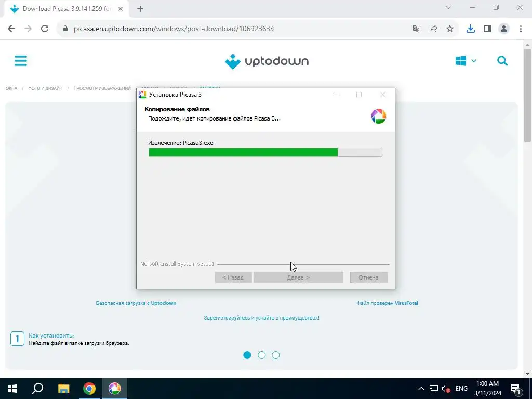Open Безопасная загрузка с Uptodown link
The height and width of the screenshot is (399, 532).
click(x=136, y=303)
